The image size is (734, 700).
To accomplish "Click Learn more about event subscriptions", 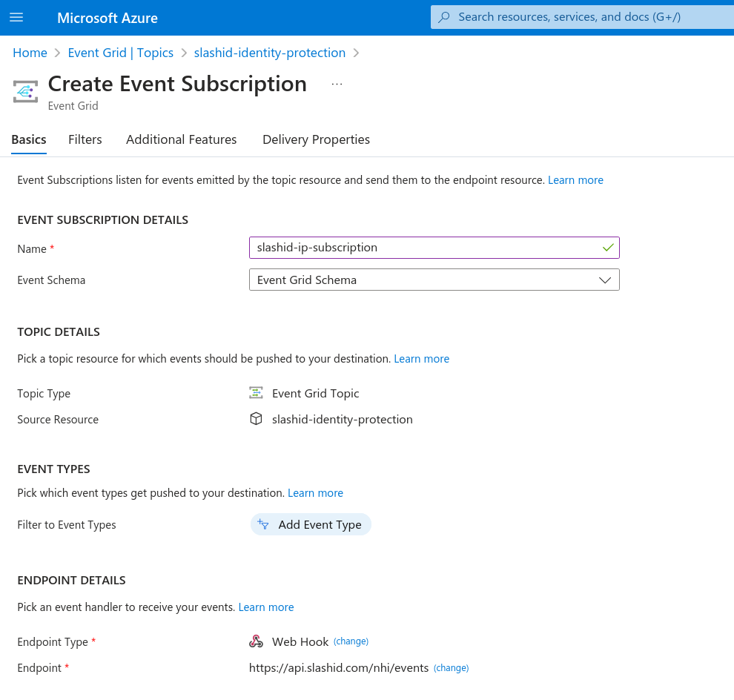I will pyautogui.click(x=575, y=179).
